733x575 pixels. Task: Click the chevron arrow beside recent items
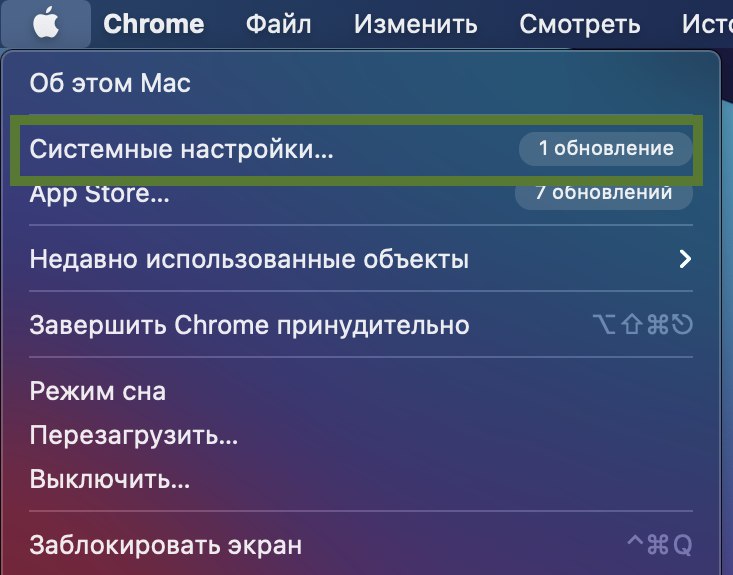click(x=685, y=259)
